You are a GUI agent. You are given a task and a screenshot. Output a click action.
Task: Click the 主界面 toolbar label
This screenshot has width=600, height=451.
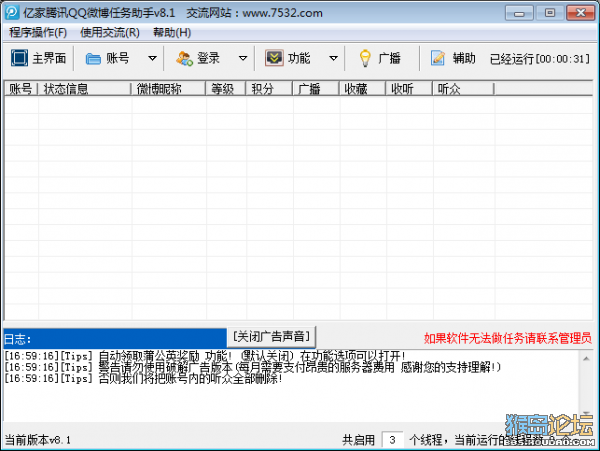pos(49,59)
